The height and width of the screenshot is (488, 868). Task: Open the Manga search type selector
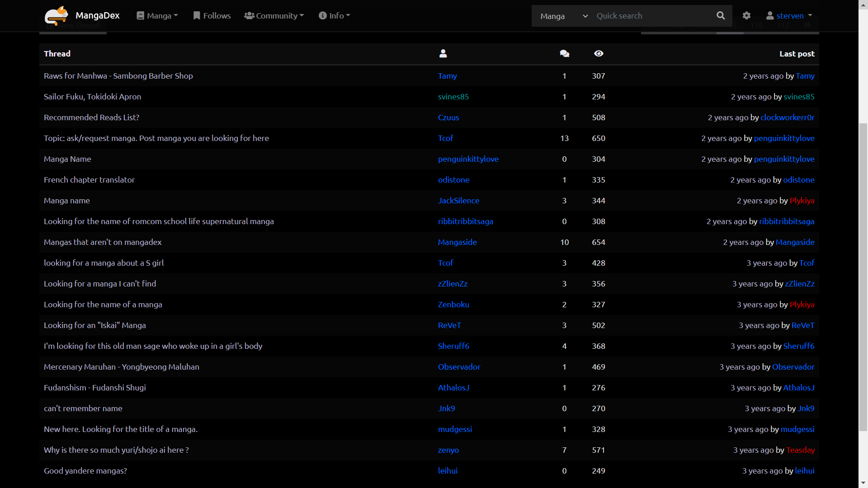tap(563, 16)
